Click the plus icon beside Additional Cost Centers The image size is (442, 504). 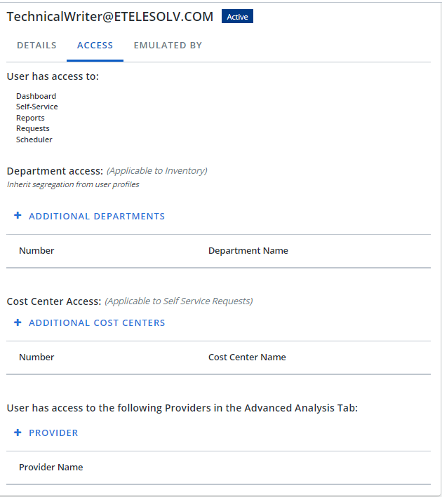[18, 322]
